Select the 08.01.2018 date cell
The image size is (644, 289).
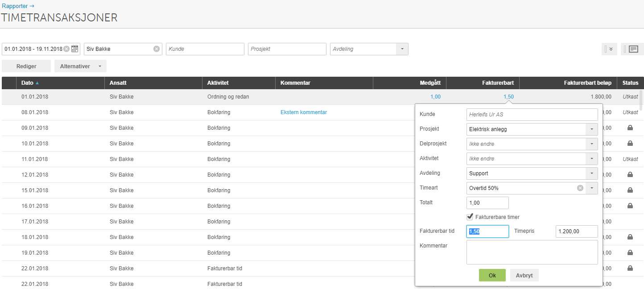(35, 112)
